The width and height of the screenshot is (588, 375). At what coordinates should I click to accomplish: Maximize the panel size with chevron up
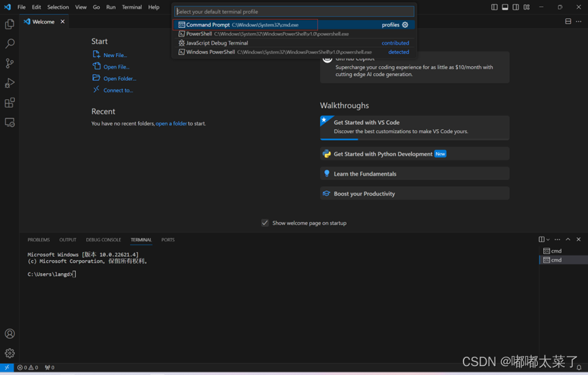click(568, 239)
